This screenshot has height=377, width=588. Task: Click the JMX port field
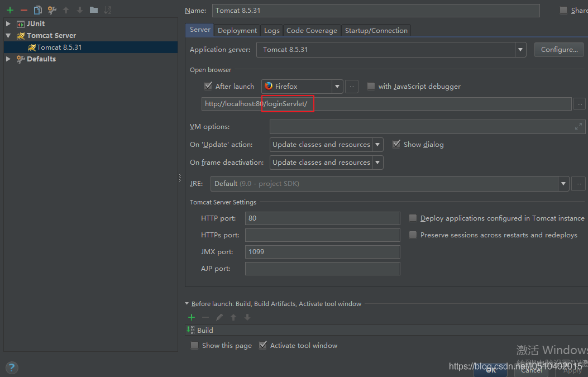coord(323,252)
